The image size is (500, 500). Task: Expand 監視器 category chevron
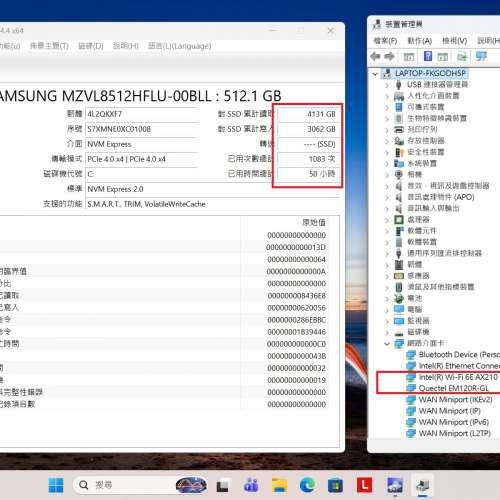tap(387, 321)
